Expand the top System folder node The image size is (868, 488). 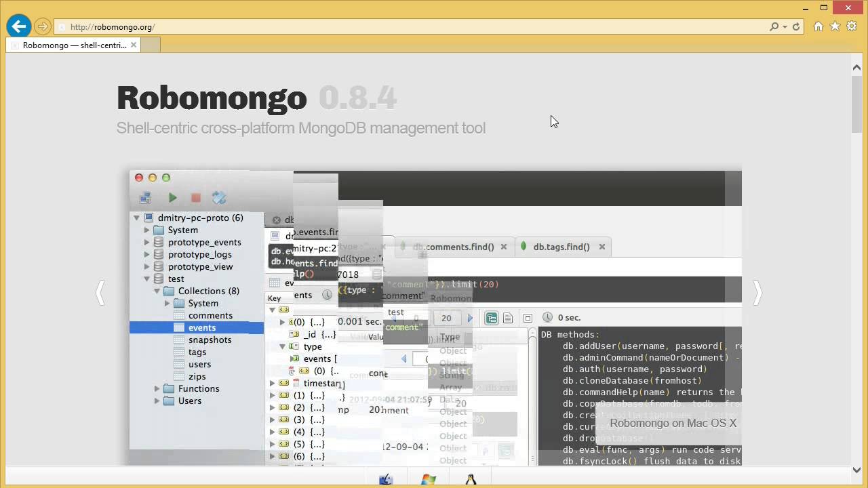point(146,230)
